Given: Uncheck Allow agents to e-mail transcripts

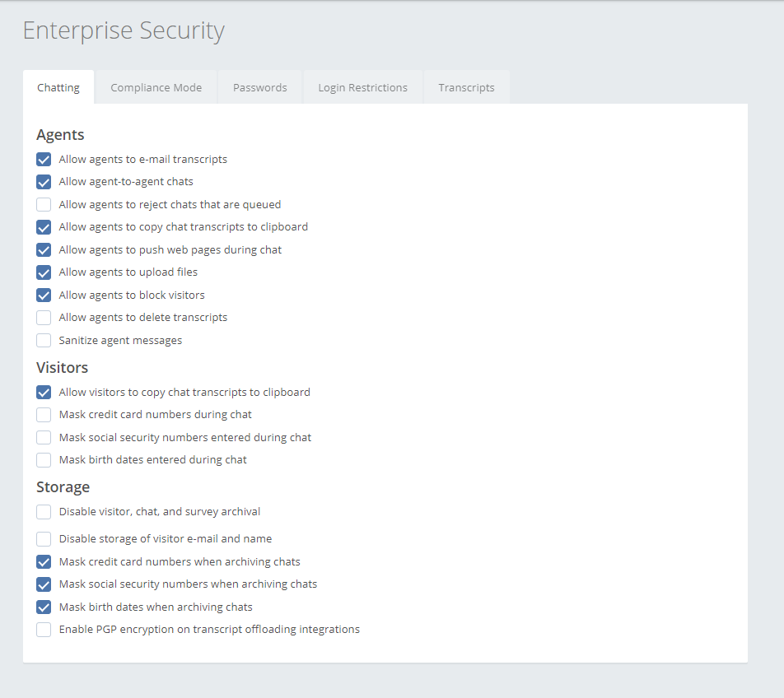Looking at the screenshot, I should pos(44,160).
